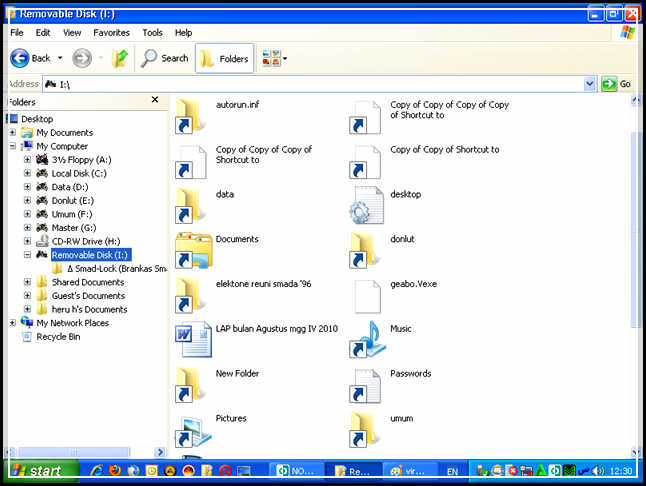This screenshot has height=486, width=646.
Task: Select the desktop settings file icon
Action: (x=366, y=205)
